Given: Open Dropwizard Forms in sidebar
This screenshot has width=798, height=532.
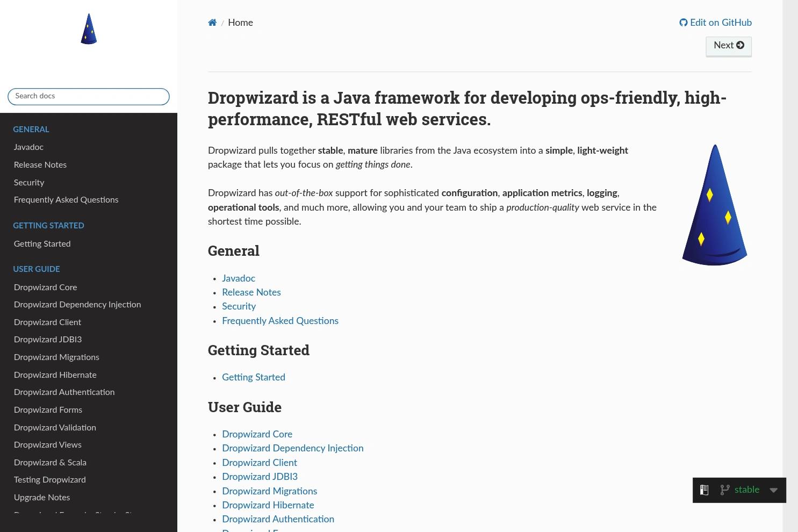Looking at the screenshot, I should 48,410.
